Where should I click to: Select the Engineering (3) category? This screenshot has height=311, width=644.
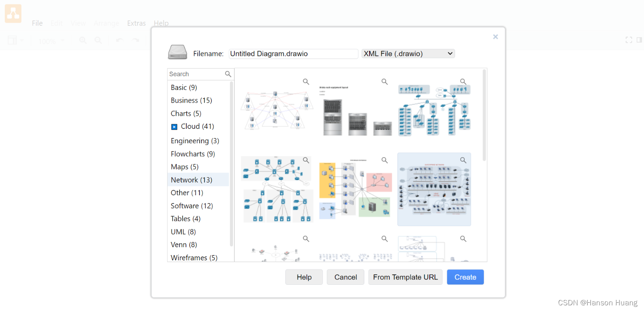point(198,141)
